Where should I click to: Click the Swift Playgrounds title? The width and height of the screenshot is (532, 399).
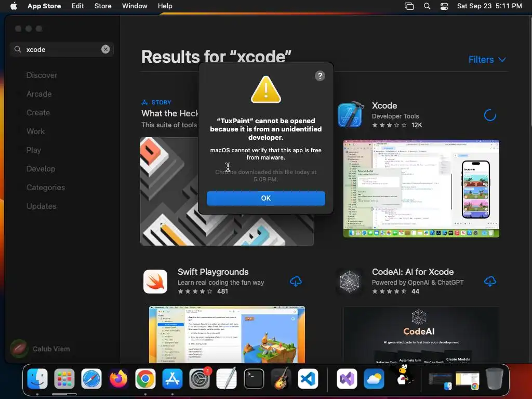click(x=213, y=272)
